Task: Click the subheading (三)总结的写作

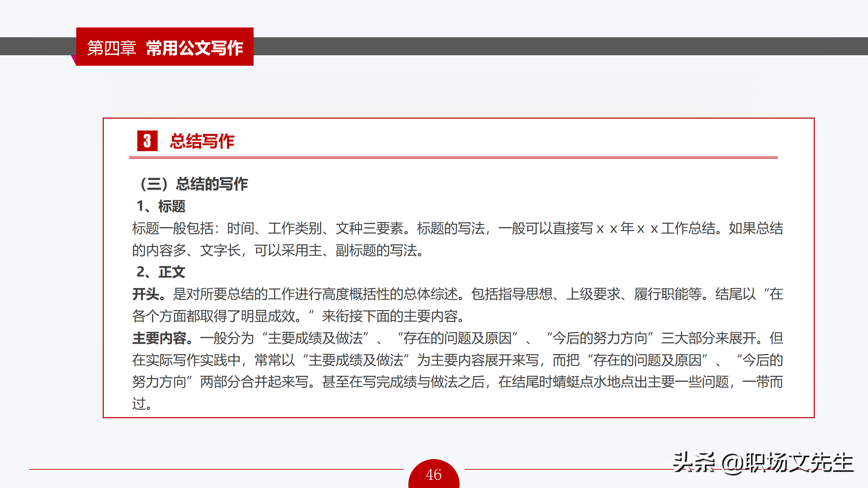Action: click(x=194, y=184)
